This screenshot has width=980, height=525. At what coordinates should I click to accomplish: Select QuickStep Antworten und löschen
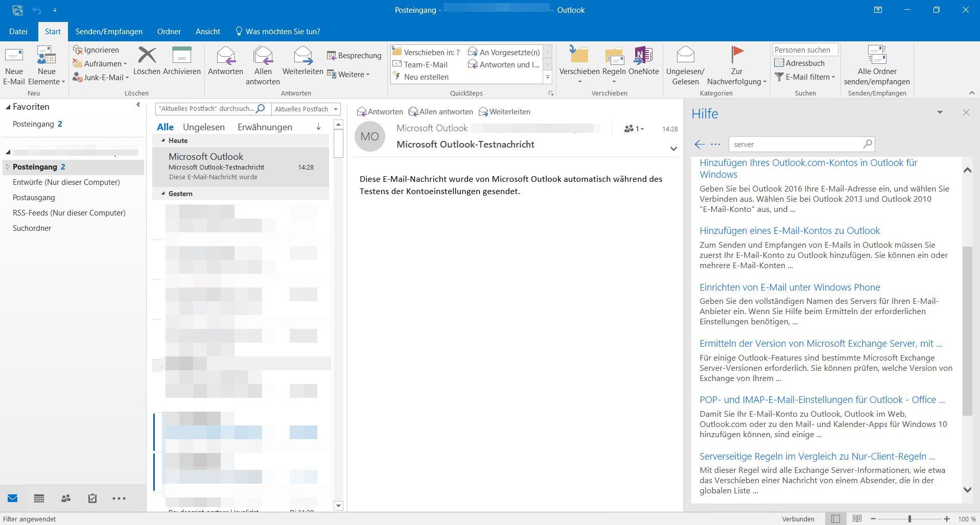click(504, 64)
